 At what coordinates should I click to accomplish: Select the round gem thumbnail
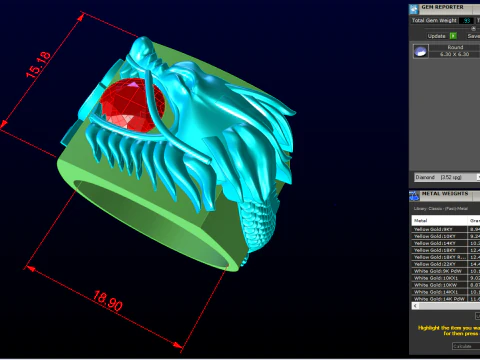click(420, 51)
